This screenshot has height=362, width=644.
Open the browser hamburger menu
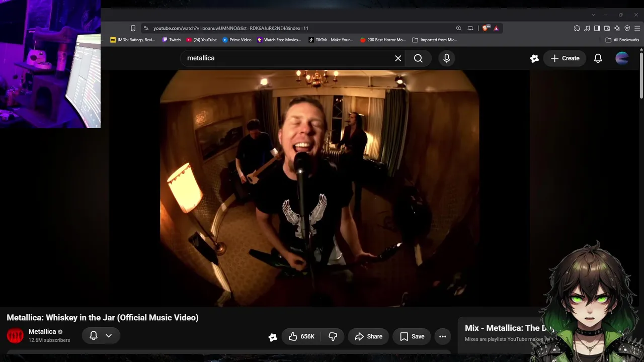point(637,28)
